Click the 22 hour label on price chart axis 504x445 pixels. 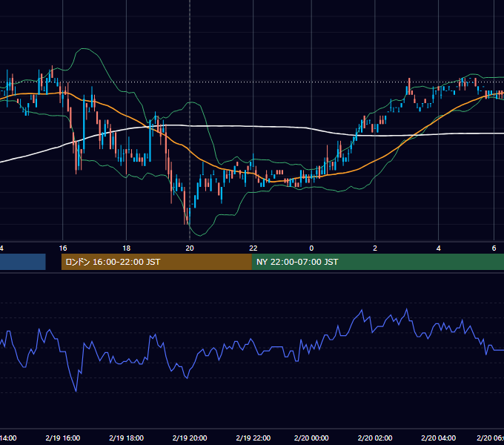pos(253,248)
